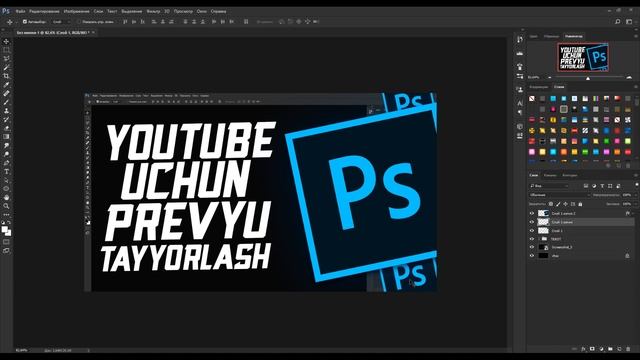Select the Eyedropper tool
Screen dimensions: 640x360
point(6,84)
